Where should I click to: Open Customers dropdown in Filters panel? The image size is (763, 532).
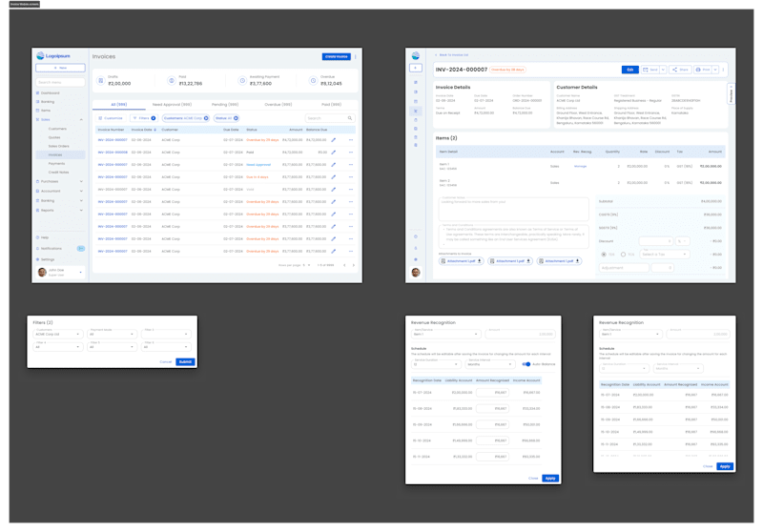pos(58,334)
